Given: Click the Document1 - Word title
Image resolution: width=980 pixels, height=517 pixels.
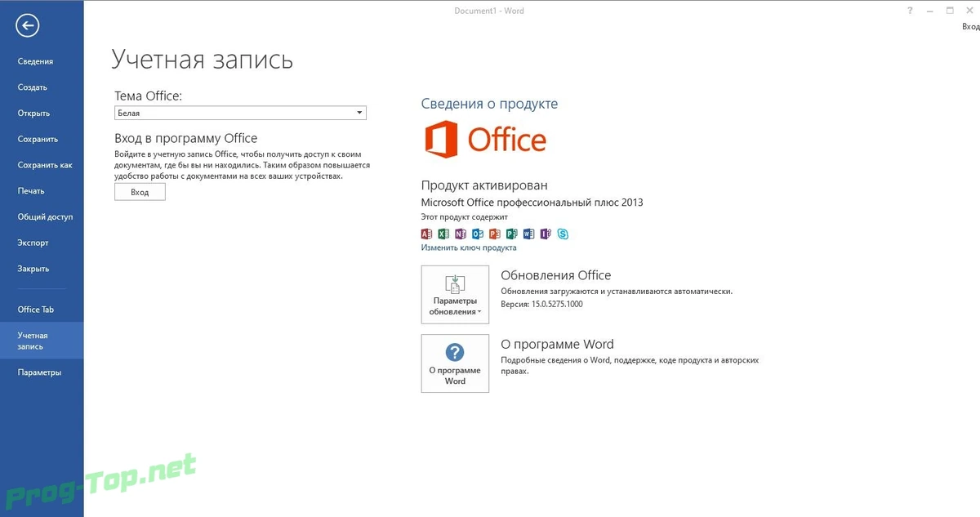Looking at the screenshot, I should click(489, 11).
